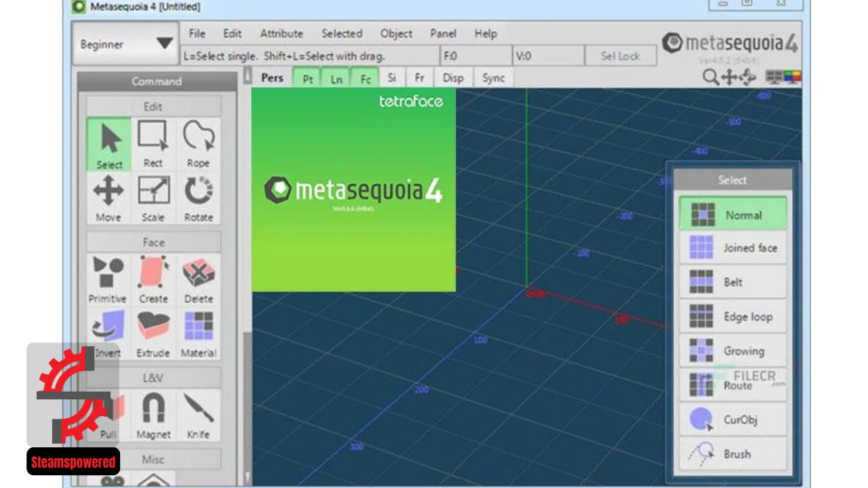Open the Pers view dropdown
Image resolution: width=868 pixels, height=488 pixels.
(272, 78)
